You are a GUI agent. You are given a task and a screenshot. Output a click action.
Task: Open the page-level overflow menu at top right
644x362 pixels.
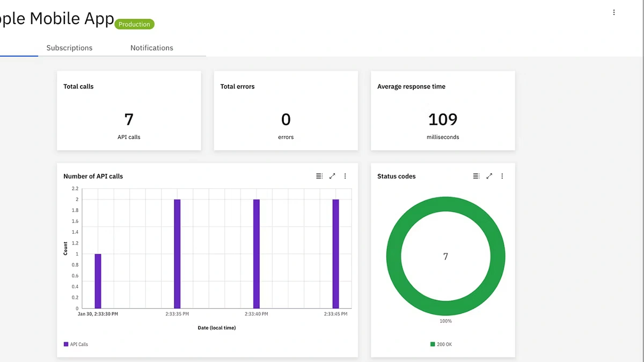pyautogui.click(x=614, y=12)
